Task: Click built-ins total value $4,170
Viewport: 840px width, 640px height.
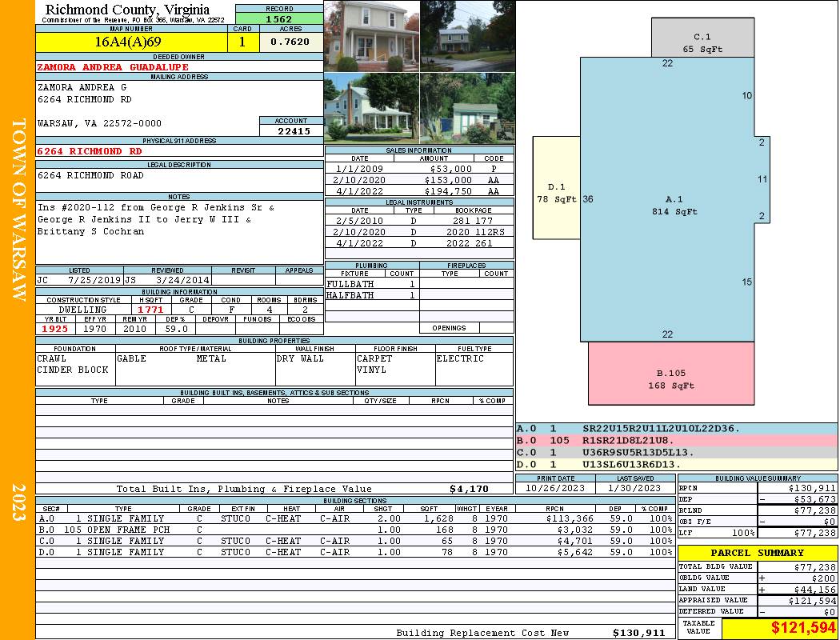Action: click(469, 489)
